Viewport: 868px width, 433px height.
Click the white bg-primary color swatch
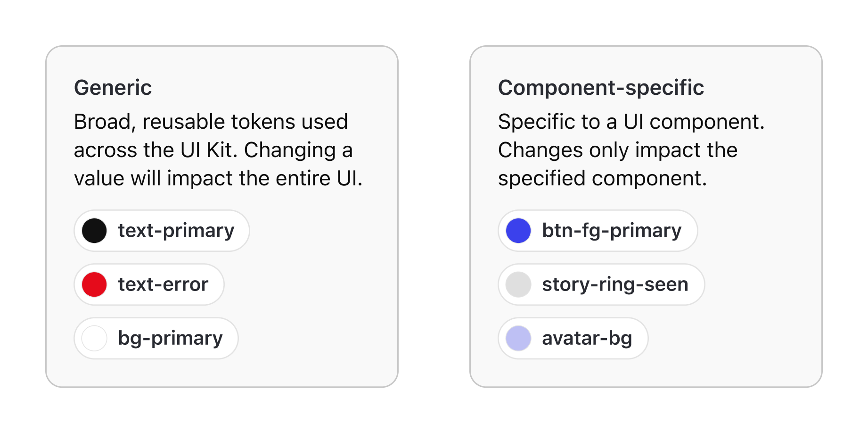[x=94, y=338]
